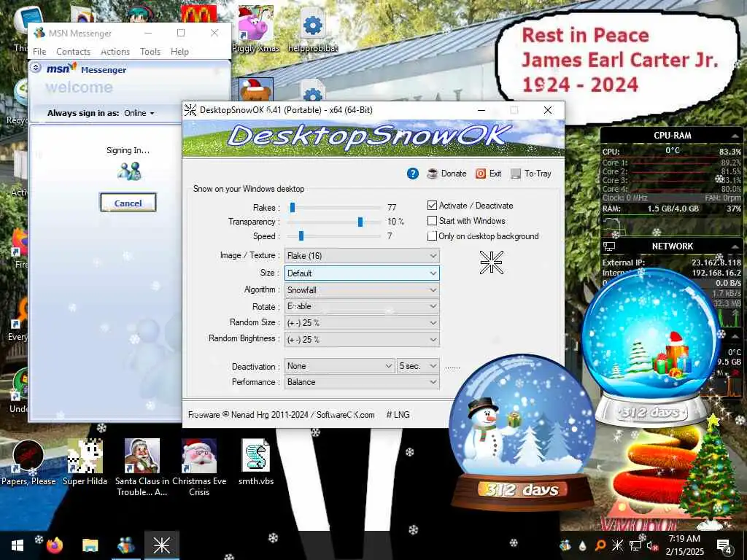Launch Firefox from the taskbar
The width and height of the screenshot is (747, 560).
click(x=55, y=545)
